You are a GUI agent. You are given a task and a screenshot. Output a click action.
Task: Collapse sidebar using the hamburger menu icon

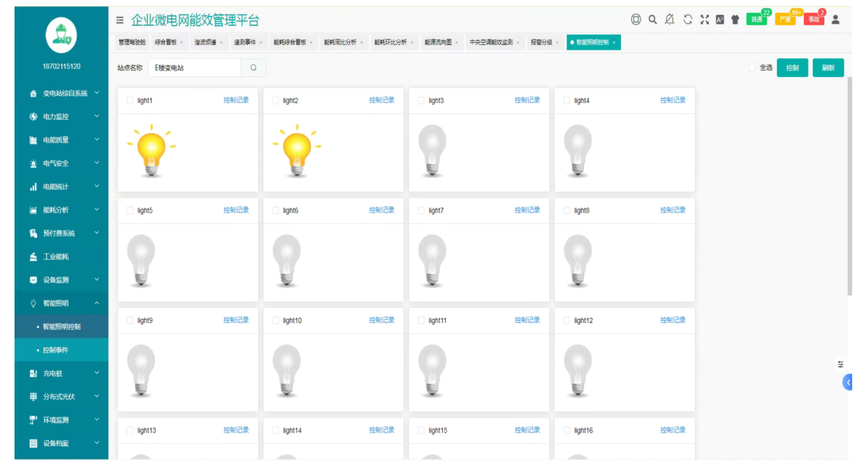(x=119, y=20)
